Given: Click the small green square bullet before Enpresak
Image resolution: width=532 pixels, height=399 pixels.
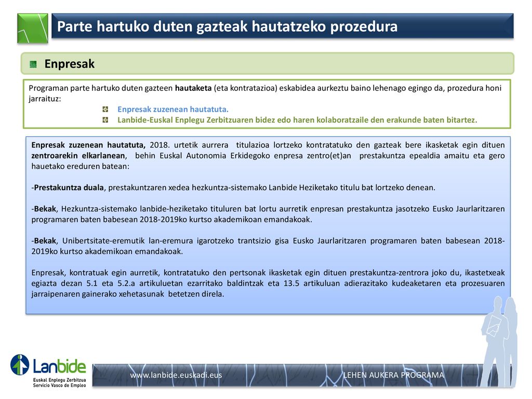Looking at the screenshot, I should tap(33, 64).
